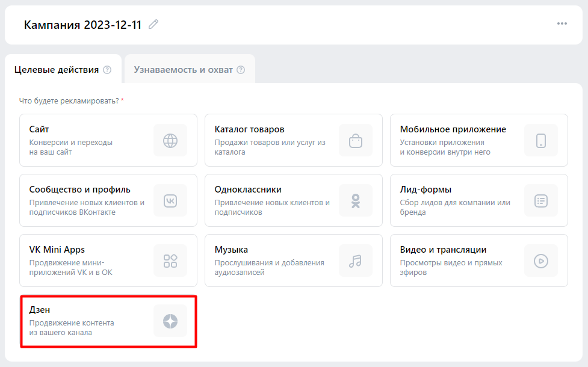
Task: Click the text Привлечение новых клиентов и подписчиков ВКонтакте
Action: [87, 208]
